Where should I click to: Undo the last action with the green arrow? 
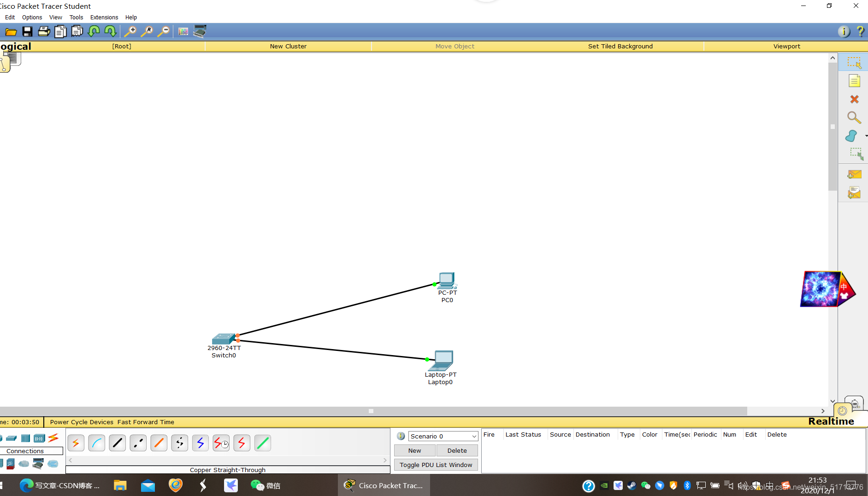(x=94, y=32)
